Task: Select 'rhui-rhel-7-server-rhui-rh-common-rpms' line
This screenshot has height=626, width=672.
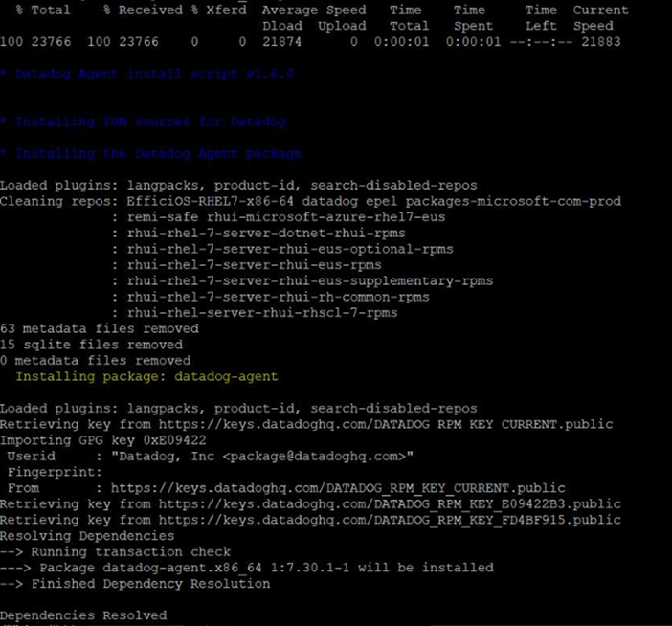Action: pos(279,297)
